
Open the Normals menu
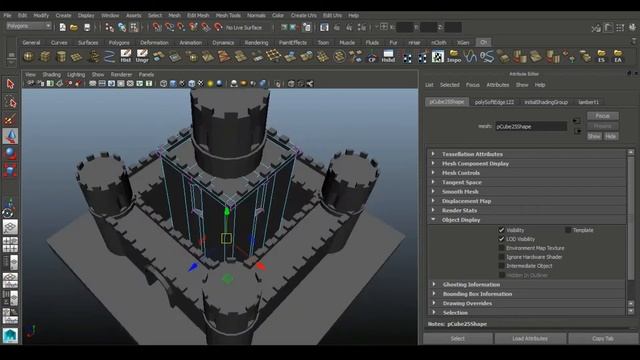click(x=256, y=16)
